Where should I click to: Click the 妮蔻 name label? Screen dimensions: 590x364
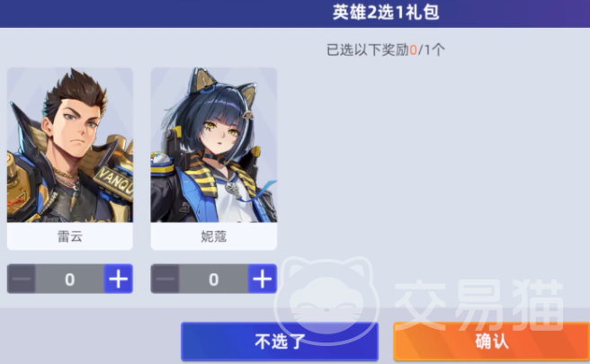(x=214, y=236)
